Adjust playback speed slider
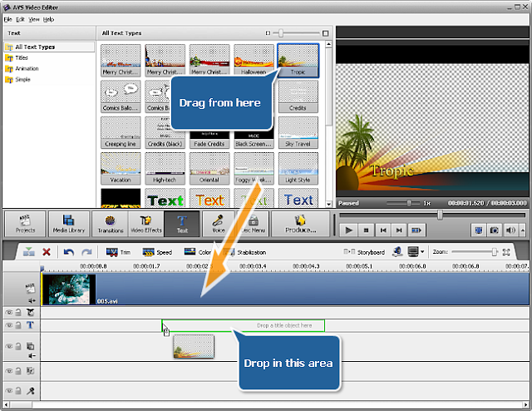 409,203
